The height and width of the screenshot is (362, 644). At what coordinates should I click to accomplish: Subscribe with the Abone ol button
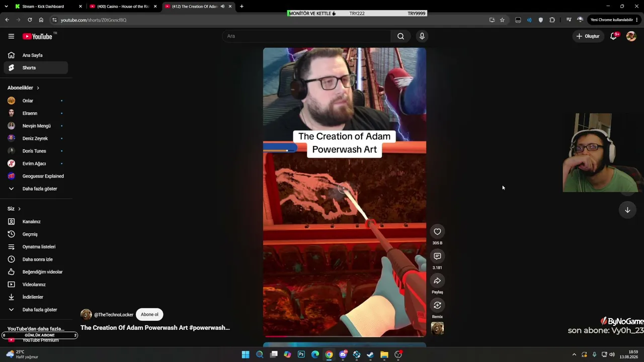click(149, 315)
